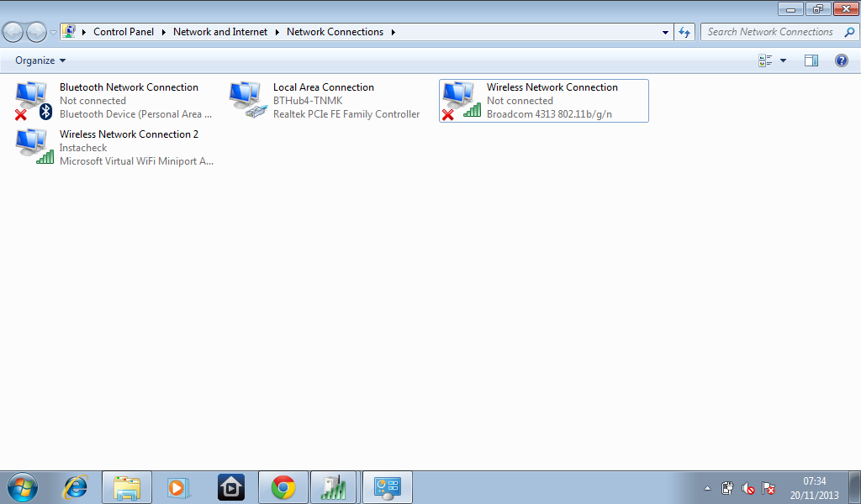Switch to the Control Panel taskbar button
The width and height of the screenshot is (861, 504).
tap(387, 487)
